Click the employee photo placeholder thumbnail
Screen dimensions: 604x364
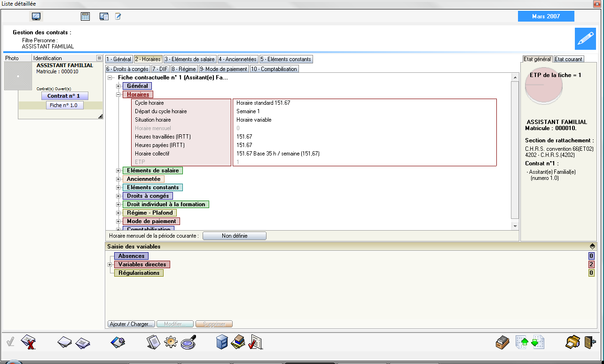tap(18, 76)
